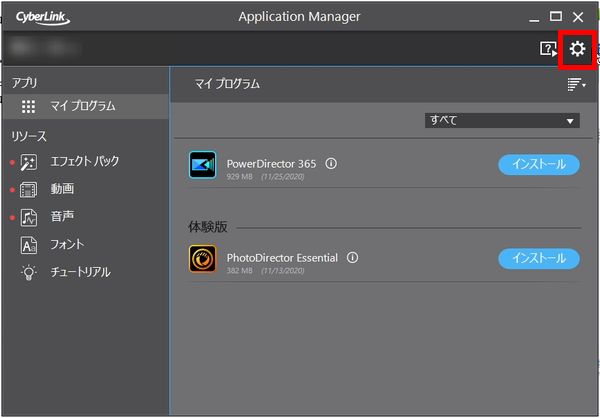Click the PowerDirector 365 app icon
The height and width of the screenshot is (418, 600).
pyautogui.click(x=202, y=165)
